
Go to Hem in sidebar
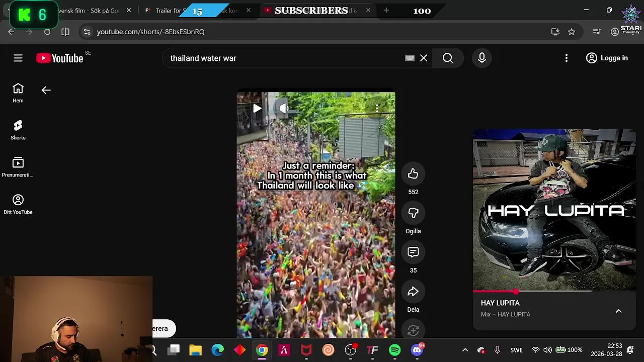[x=18, y=93]
